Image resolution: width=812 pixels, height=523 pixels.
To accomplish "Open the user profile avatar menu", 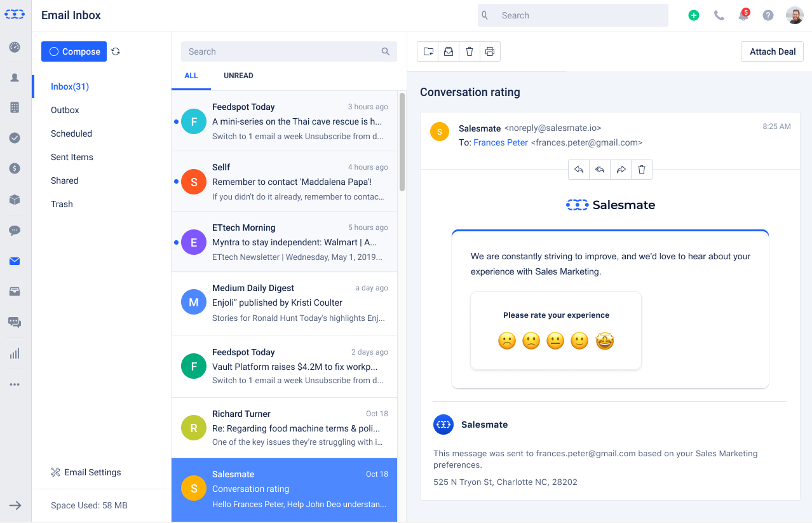I will pos(795,15).
